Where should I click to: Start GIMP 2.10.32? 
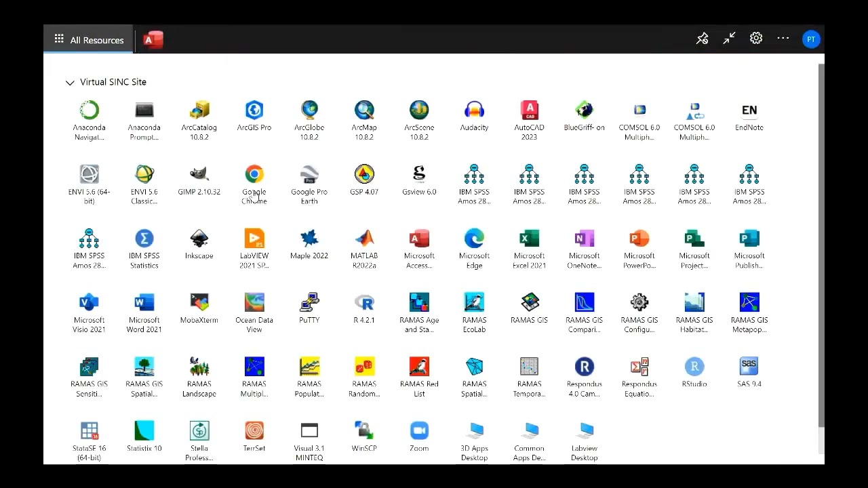pyautogui.click(x=199, y=180)
